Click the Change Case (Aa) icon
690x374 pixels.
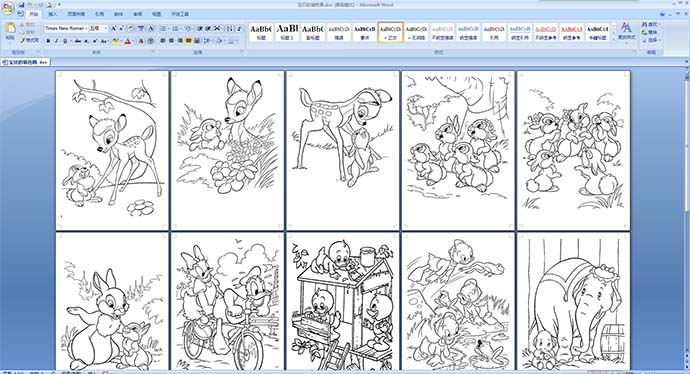104,41
